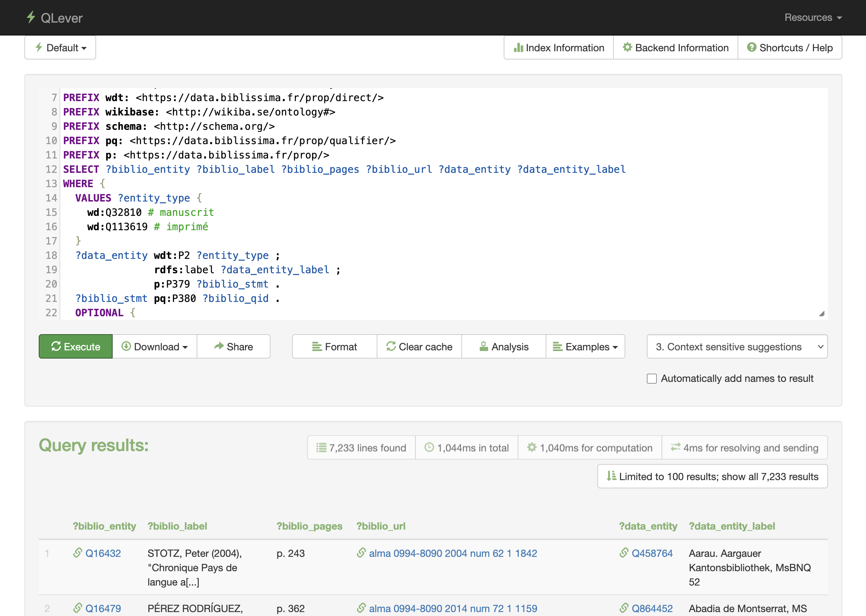This screenshot has height=616, width=866.
Task: Click the 7,233 lines found badge
Action: click(x=361, y=447)
